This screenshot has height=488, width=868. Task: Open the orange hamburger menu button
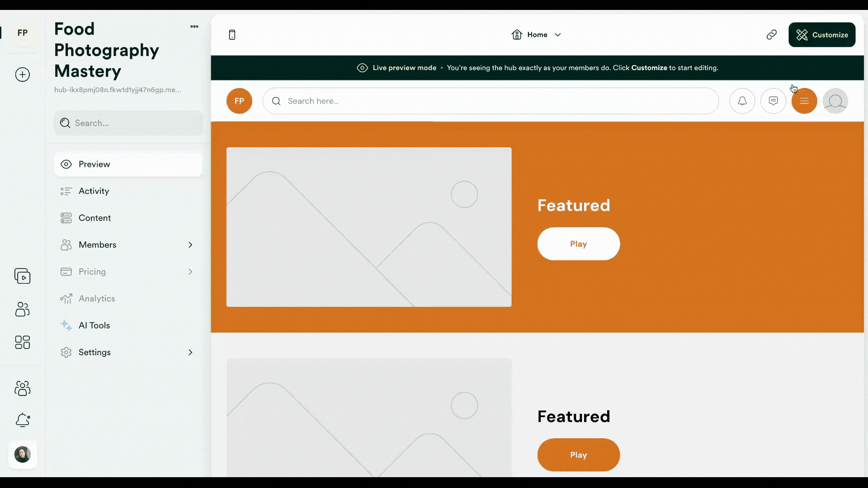click(804, 101)
